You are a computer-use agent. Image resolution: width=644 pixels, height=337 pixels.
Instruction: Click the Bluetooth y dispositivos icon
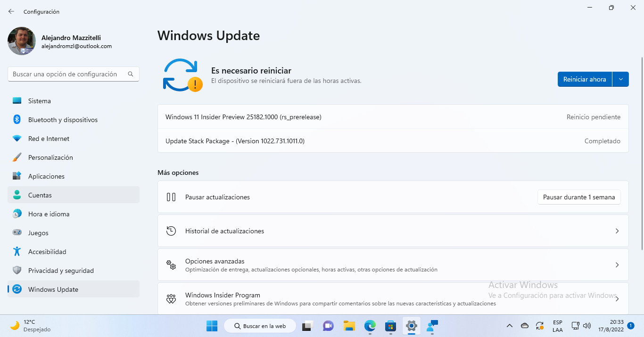tap(17, 120)
